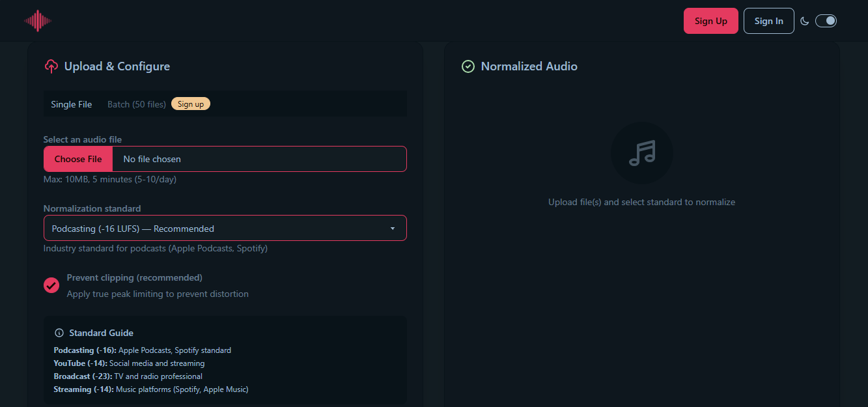This screenshot has height=407, width=868.
Task: Switch to the "Batch (50 files)" tab
Action: coord(136,104)
